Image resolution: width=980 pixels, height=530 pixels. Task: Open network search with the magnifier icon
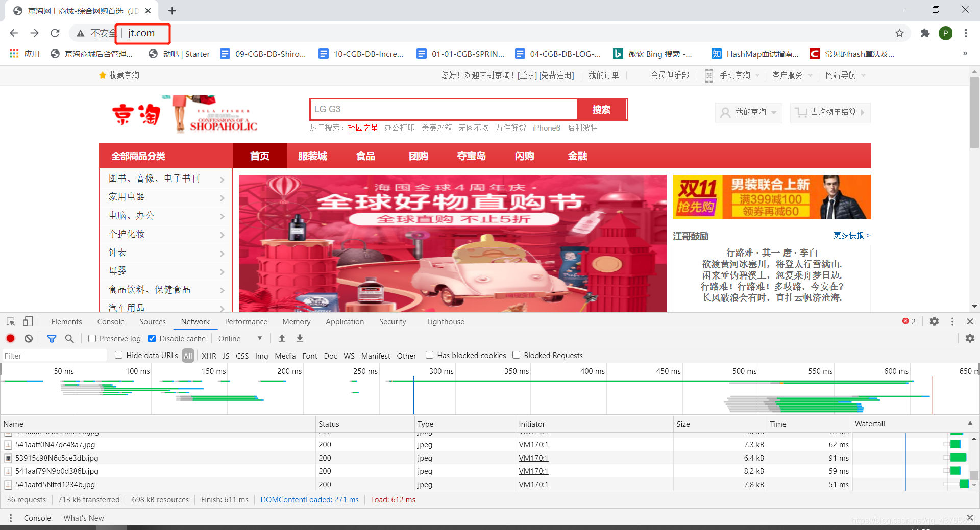tap(69, 338)
